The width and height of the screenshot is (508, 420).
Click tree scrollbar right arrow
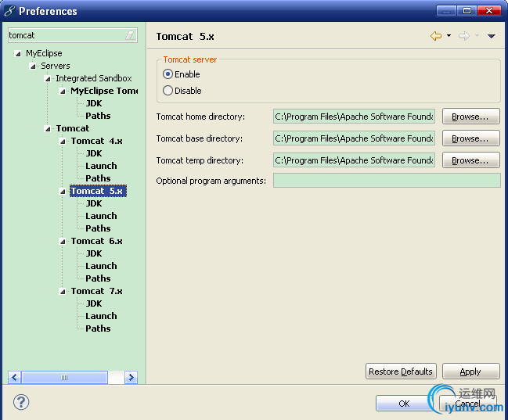pyautogui.click(x=131, y=377)
